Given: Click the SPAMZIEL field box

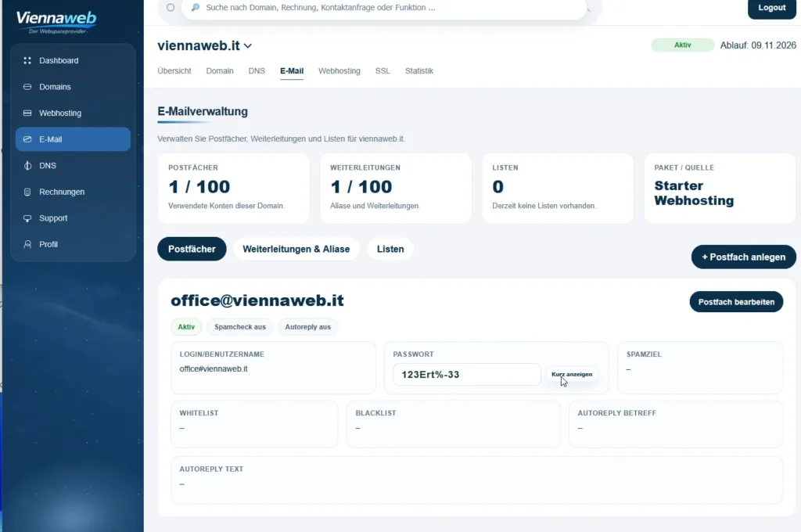Looking at the screenshot, I should tap(700, 368).
